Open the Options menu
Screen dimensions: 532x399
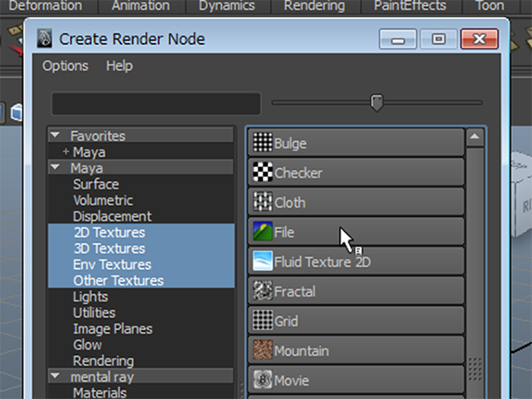point(65,66)
